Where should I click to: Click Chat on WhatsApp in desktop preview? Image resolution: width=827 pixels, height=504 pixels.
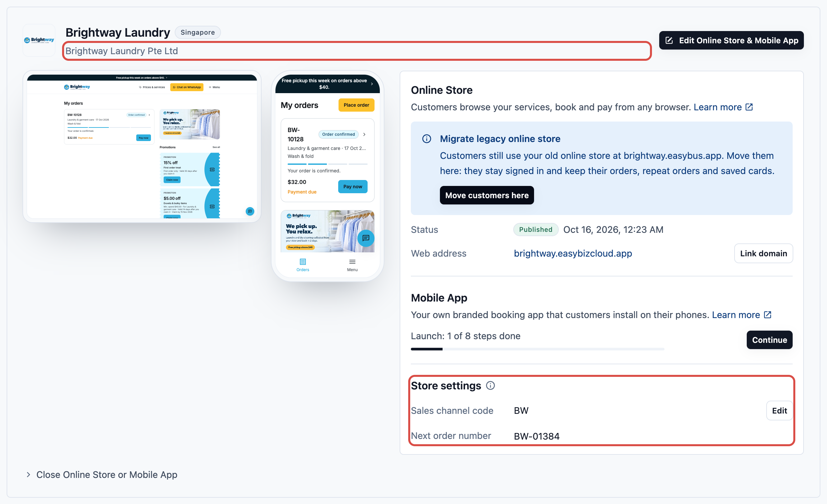click(187, 87)
